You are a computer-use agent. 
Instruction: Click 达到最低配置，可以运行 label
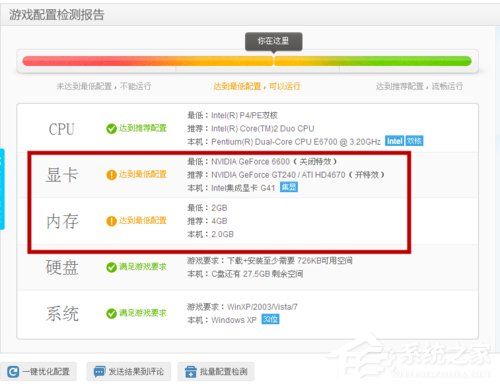[x=257, y=86]
